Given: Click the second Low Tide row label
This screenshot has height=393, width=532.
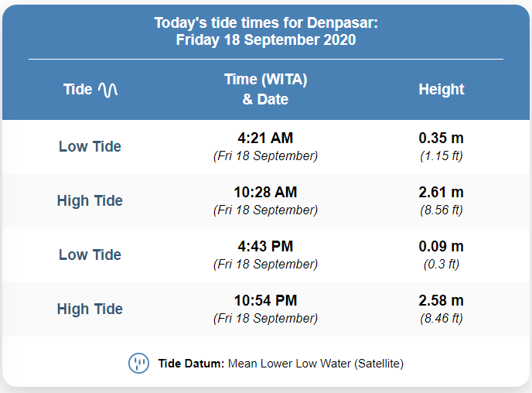Looking at the screenshot, I should click(x=90, y=255).
